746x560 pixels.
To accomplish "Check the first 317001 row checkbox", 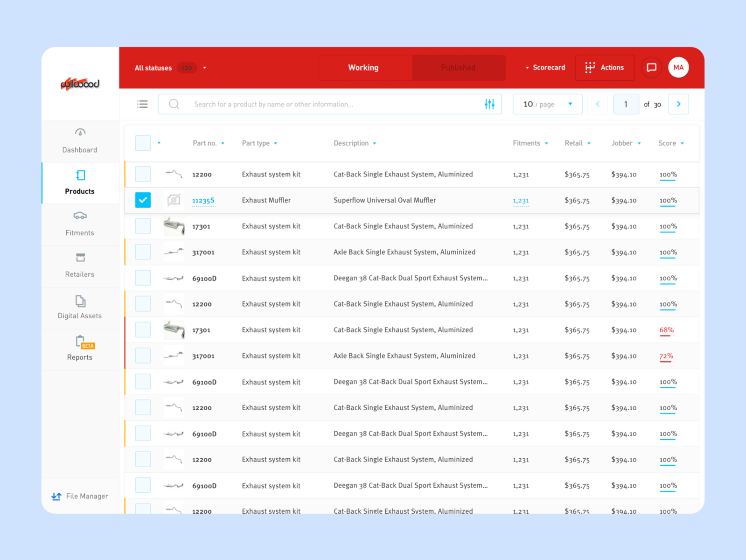I will pos(143,252).
